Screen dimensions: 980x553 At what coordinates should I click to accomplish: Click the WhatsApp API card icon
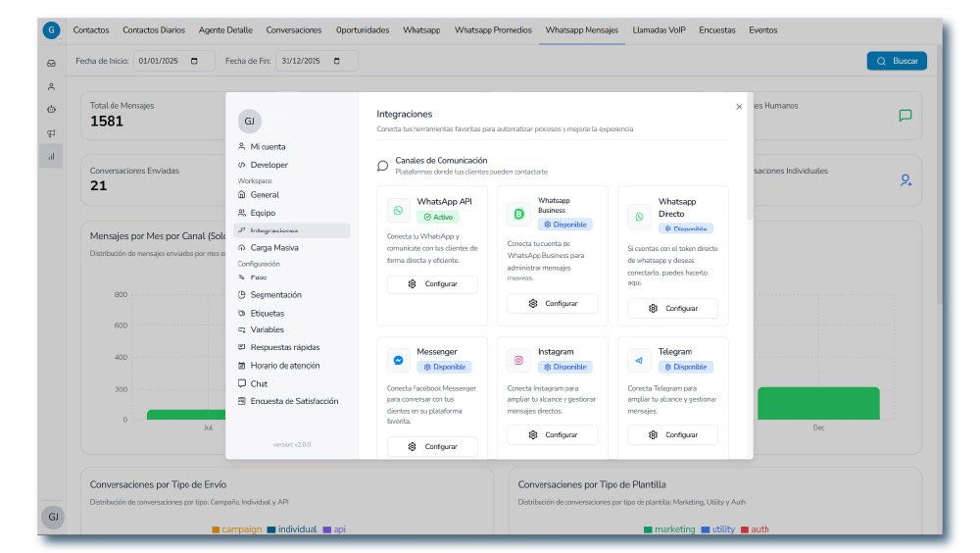(x=398, y=210)
